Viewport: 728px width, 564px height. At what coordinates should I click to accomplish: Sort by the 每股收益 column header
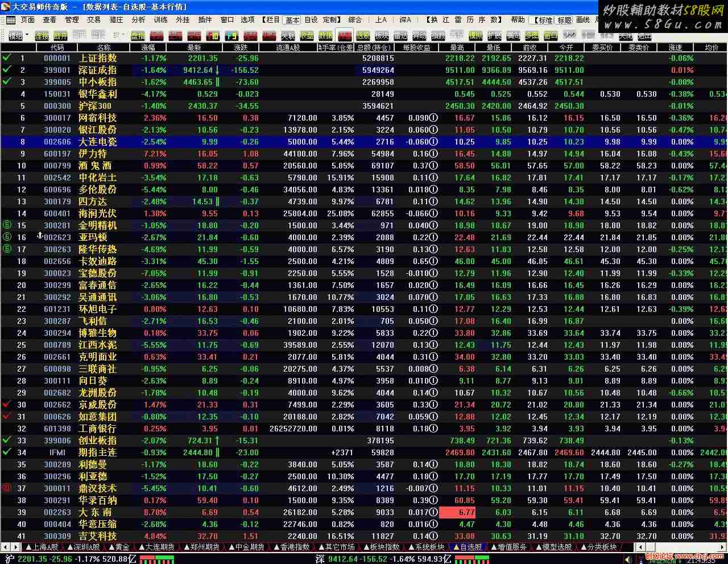[416, 48]
